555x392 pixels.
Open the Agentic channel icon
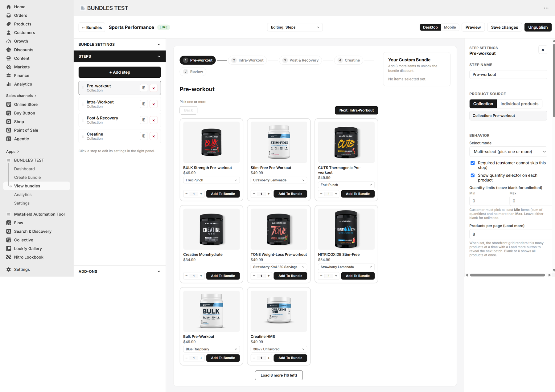(x=9, y=139)
